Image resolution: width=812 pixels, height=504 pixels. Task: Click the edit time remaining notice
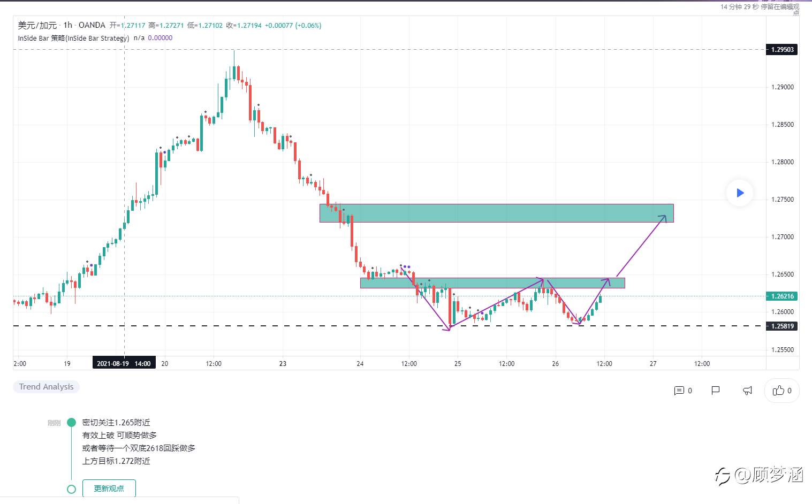[760, 9]
